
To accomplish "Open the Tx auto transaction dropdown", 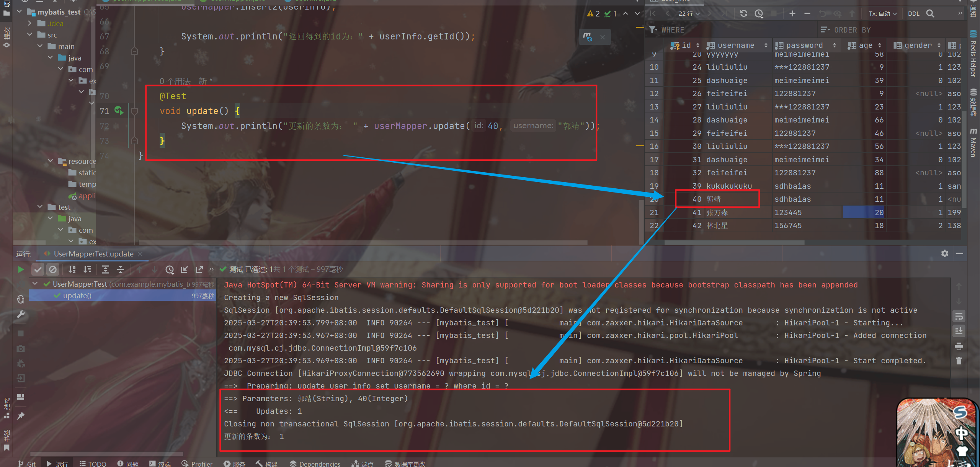I will pos(882,14).
